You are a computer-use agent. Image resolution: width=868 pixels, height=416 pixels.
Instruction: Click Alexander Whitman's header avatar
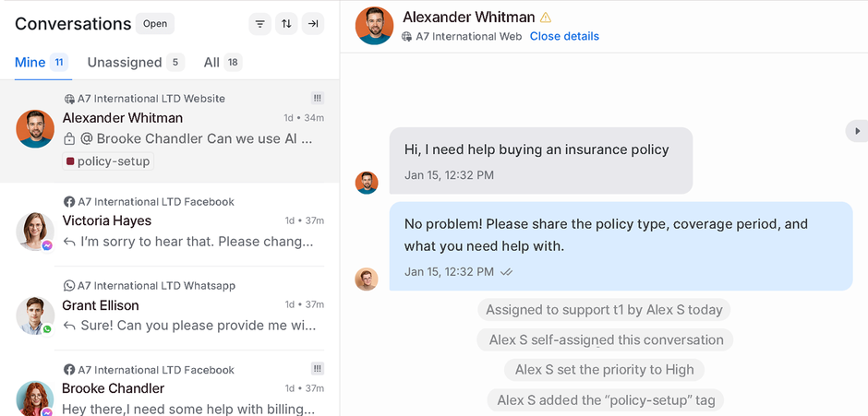(x=374, y=26)
